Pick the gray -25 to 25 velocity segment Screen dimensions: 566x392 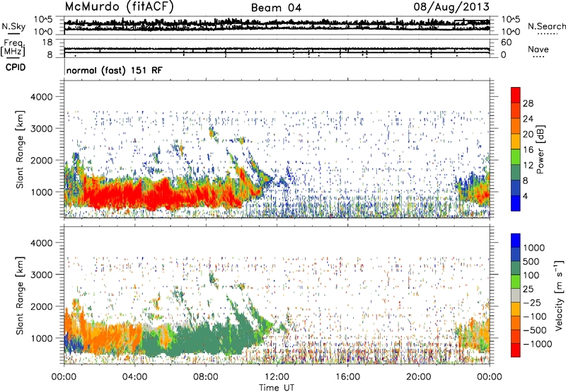tap(516, 296)
